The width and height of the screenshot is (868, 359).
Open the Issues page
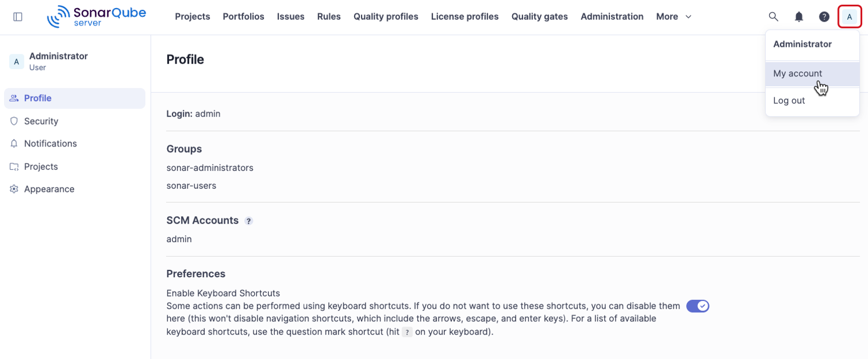point(290,16)
